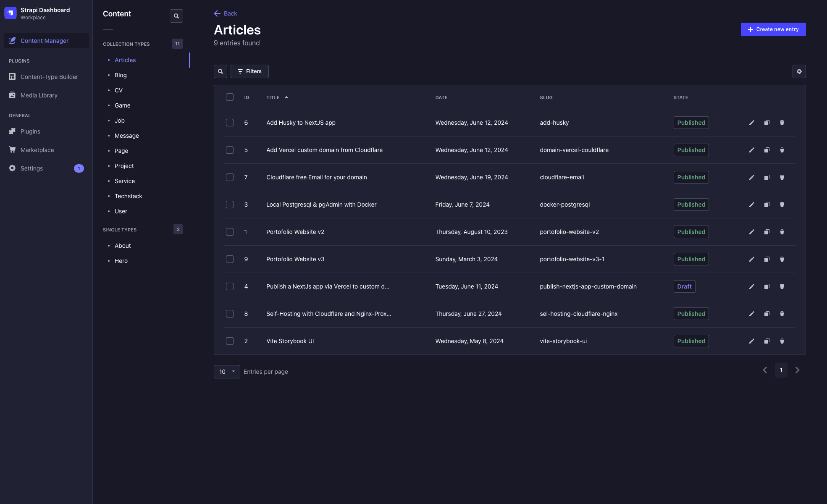Screen dimensions: 827x504
Task: Open Settings from the sidebar
Action: (x=32, y=168)
